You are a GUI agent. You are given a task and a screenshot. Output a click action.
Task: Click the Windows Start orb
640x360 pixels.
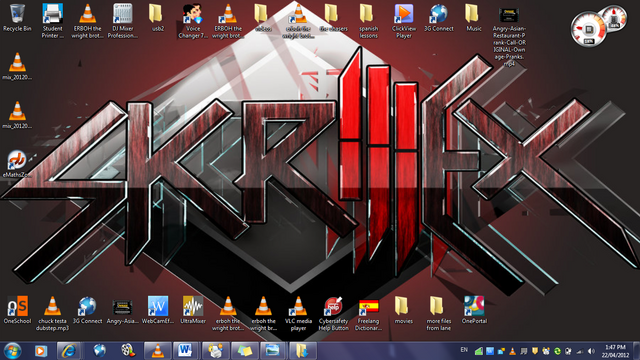[x=12, y=351]
